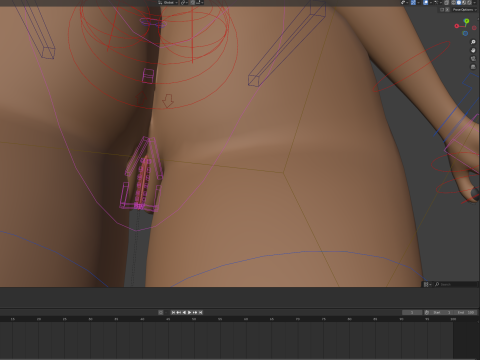Image resolution: width=480 pixels, height=360 pixels.
Task: Jump to the next keyframe
Action: click(x=195, y=312)
